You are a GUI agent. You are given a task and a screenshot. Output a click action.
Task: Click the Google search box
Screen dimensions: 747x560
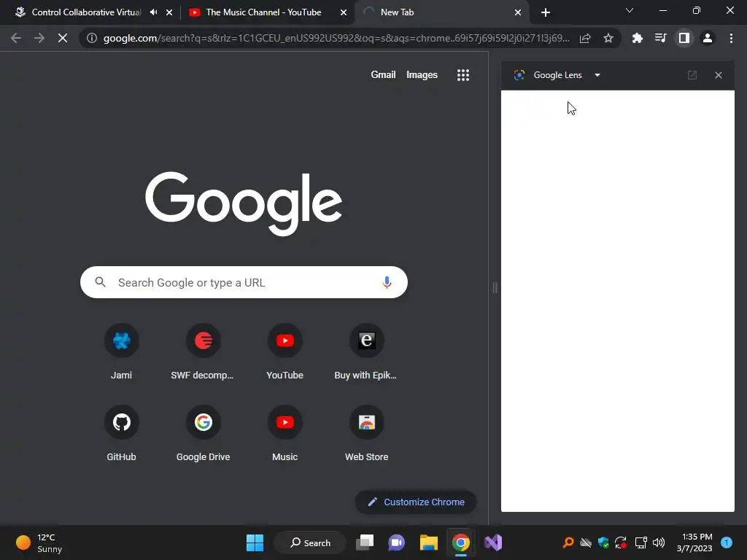(244, 282)
